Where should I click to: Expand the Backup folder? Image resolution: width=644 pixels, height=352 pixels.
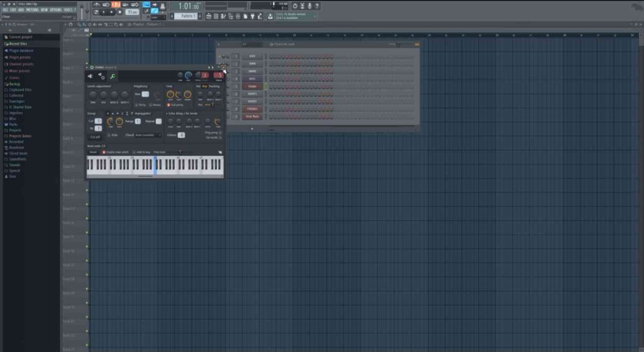click(x=14, y=84)
